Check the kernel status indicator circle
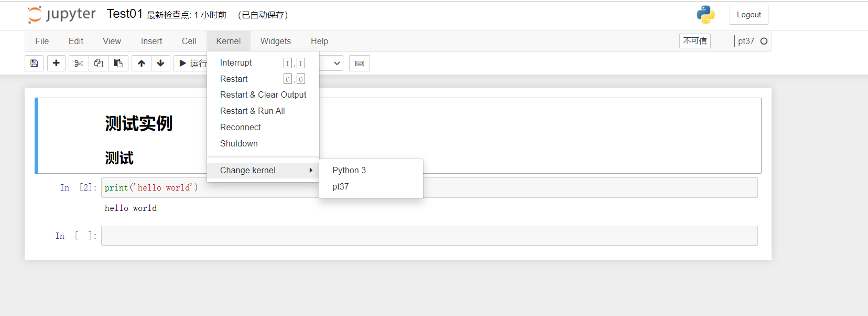This screenshot has height=316, width=868. (x=764, y=40)
